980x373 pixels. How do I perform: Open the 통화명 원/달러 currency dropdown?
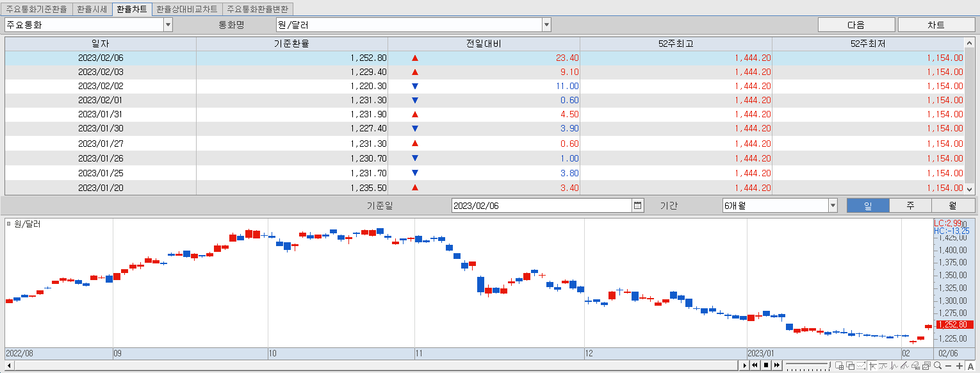coord(546,25)
